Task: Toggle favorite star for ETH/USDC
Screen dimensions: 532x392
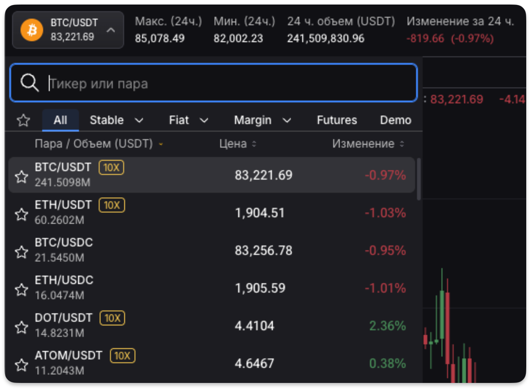Action: click(x=21, y=289)
